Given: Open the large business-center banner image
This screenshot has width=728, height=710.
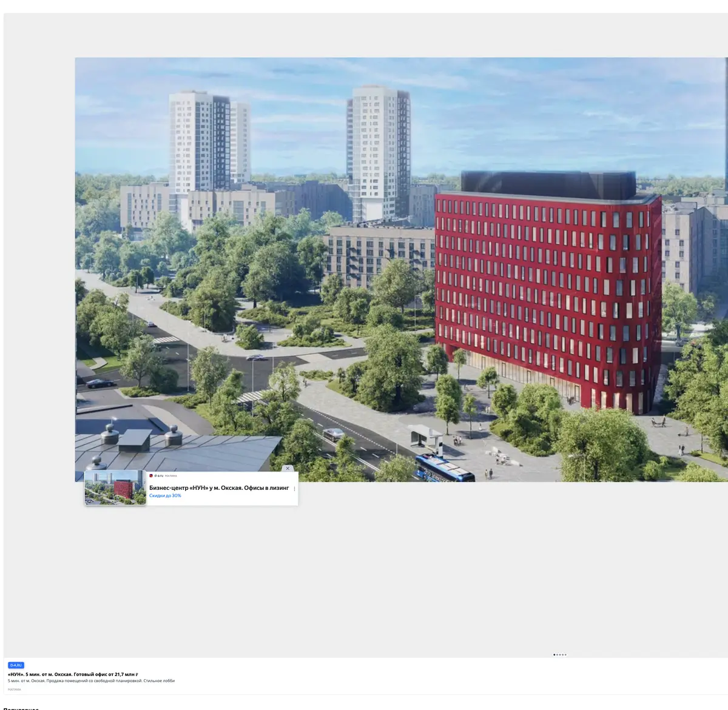Looking at the screenshot, I should point(401,270).
